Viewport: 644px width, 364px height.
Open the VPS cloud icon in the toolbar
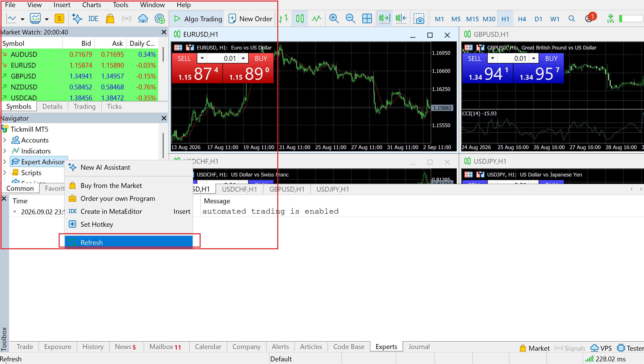(143, 19)
